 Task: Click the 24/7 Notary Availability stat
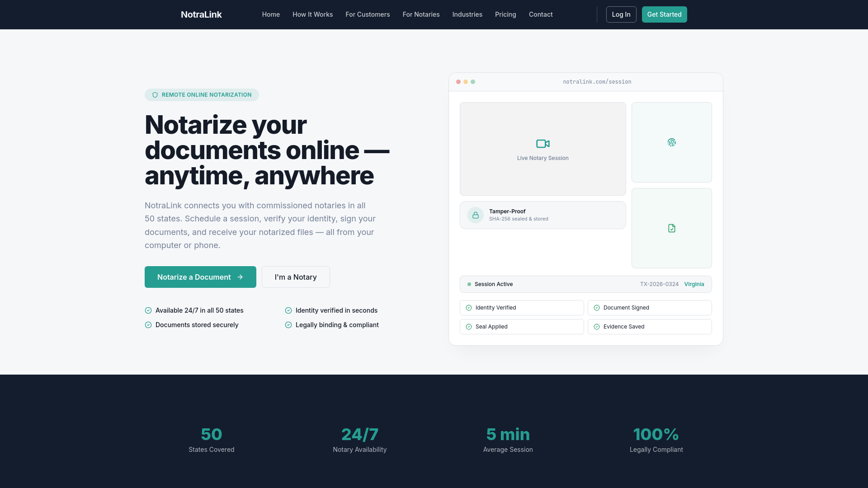pos(360,440)
